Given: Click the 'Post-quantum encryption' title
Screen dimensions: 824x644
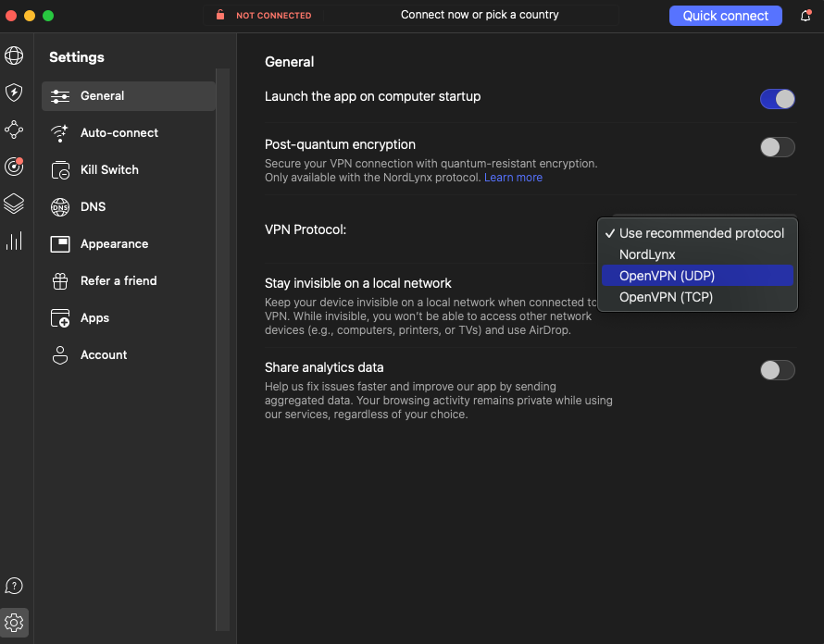Looking at the screenshot, I should click(x=340, y=144).
